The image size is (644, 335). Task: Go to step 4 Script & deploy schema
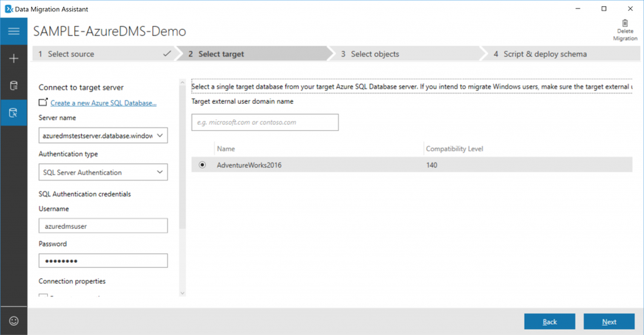pyautogui.click(x=561, y=53)
